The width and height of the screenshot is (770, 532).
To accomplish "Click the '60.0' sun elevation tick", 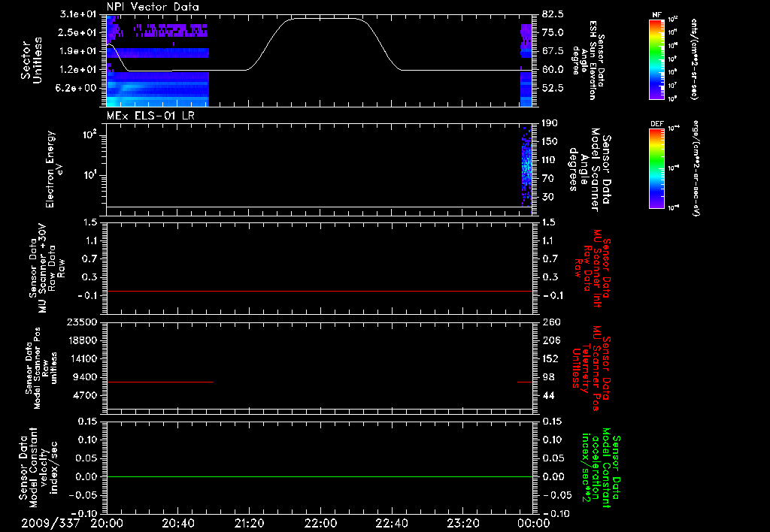I will pyautogui.click(x=553, y=69).
